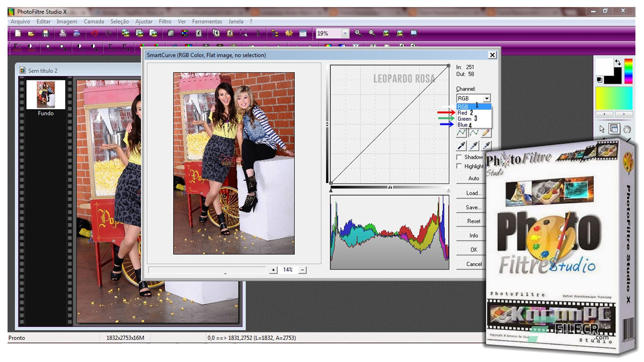The image size is (644, 362).
Task: Open a file with the folder icon
Action: click(31, 34)
